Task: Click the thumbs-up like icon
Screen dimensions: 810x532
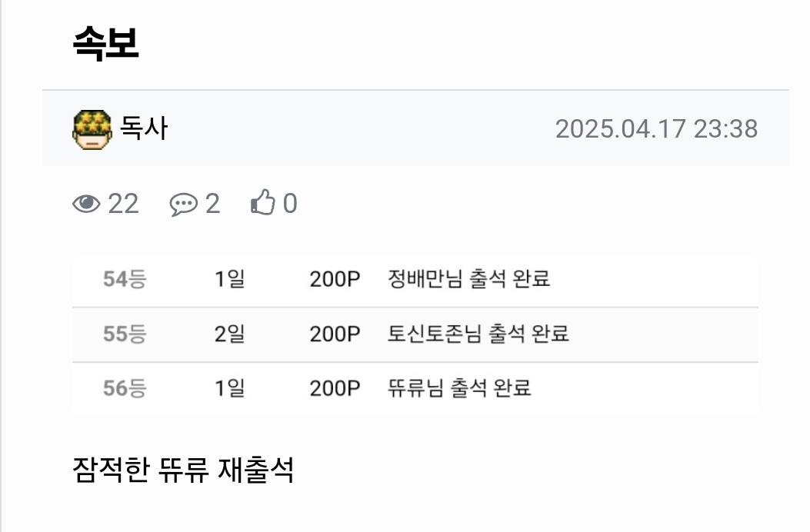Action: [263, 204]
